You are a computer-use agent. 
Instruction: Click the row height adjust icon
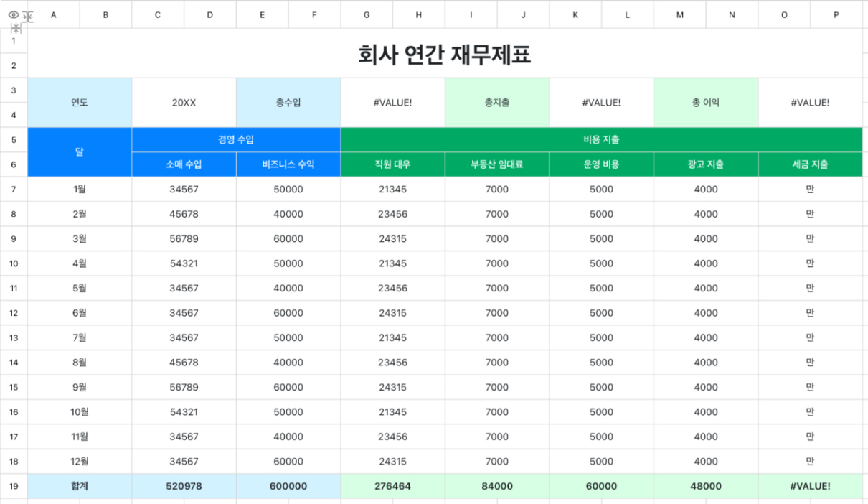(x=16, y=29)
